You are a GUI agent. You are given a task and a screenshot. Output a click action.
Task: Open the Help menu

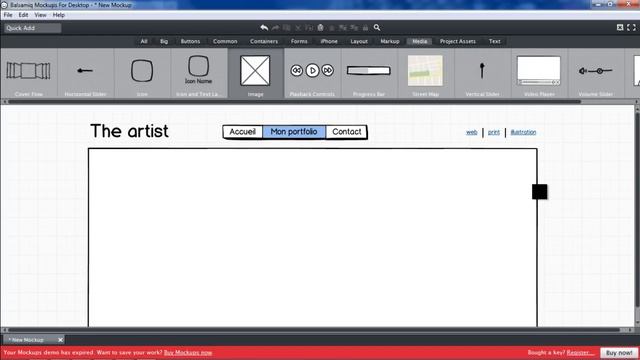(x=59, y=15)
